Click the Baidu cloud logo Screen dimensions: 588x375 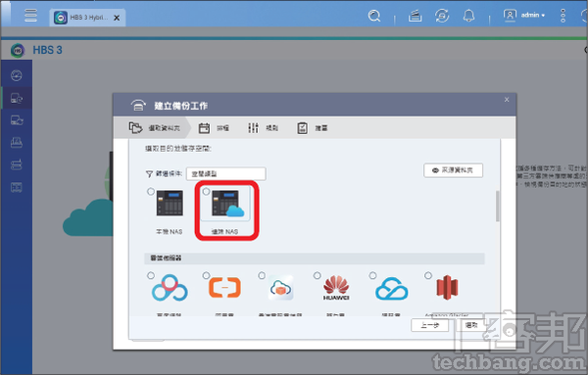coord(170,288)
